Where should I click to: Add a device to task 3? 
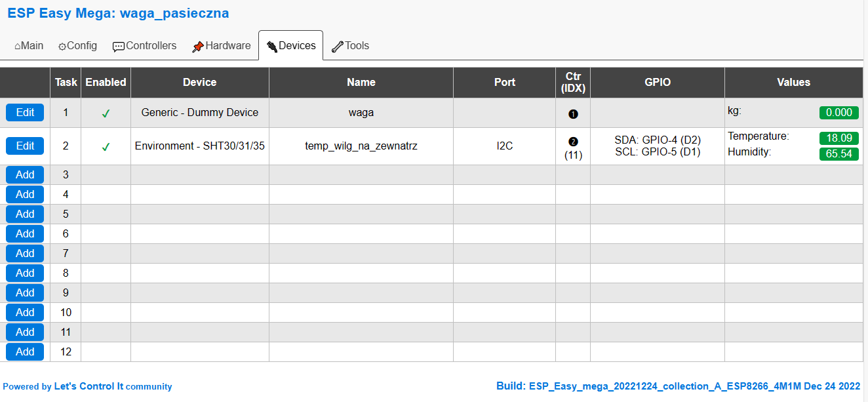(x=25, y=174)
